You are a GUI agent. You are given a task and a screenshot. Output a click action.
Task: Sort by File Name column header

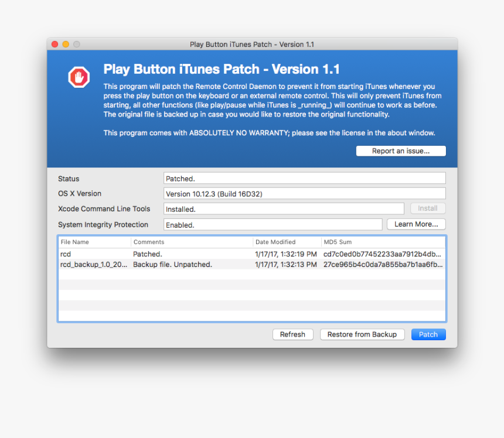94,242
